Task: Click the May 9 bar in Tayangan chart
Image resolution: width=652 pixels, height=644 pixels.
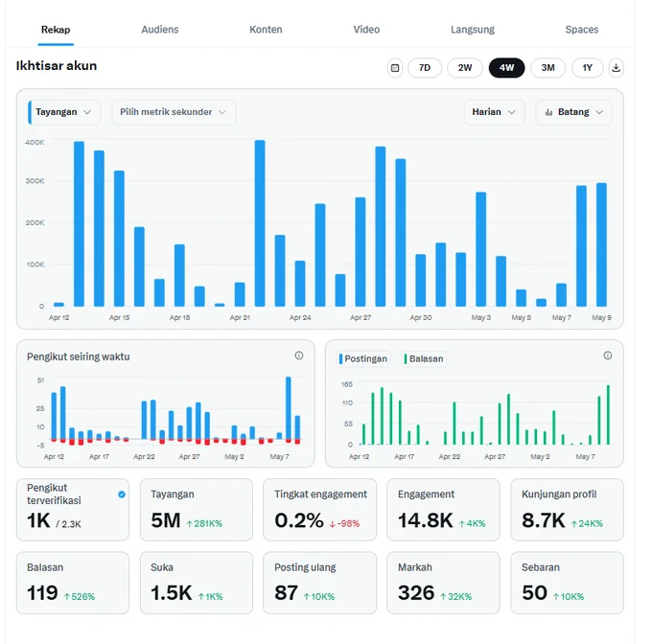Action: [601, 244]
